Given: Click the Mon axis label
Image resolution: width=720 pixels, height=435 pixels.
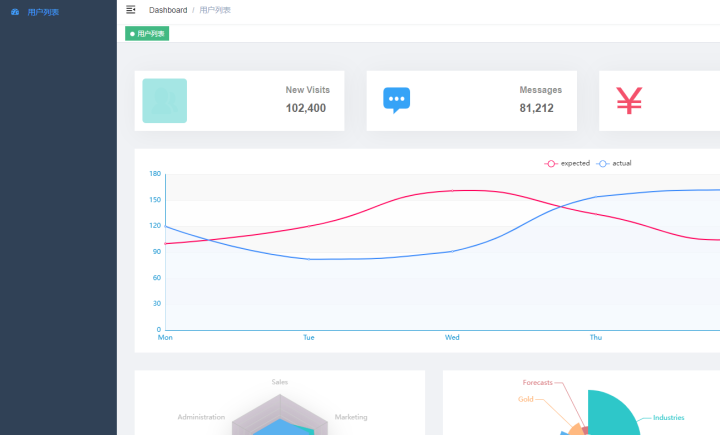Looking at the screenshot, I should point(165,337).
